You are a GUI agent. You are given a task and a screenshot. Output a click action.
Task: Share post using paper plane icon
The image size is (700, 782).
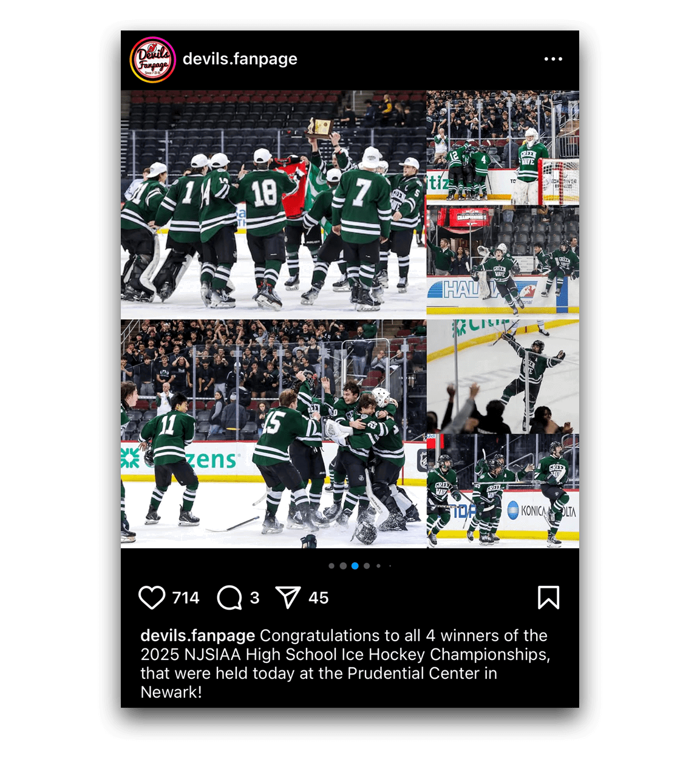click(x=288, y=597)
